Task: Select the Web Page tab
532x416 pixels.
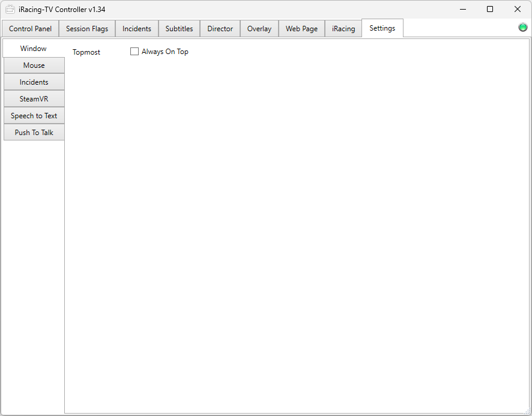Action: pyautogui.click(x=301, y=28)
